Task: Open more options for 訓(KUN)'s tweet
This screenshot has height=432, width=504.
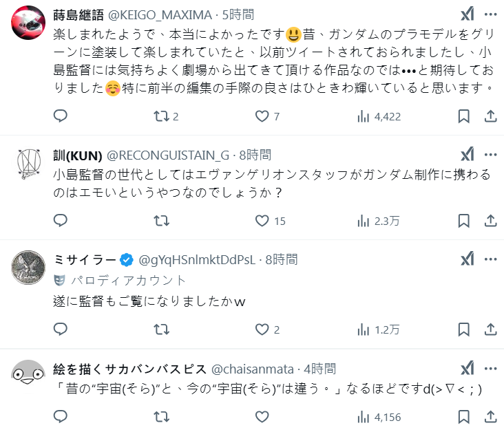Action: tap(490, 153)
